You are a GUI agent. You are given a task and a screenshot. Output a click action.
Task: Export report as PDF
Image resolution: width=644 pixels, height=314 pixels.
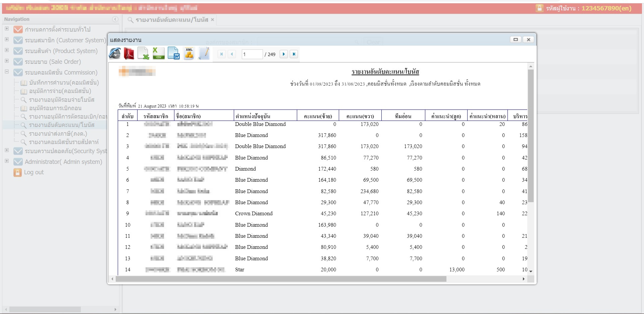[129, 54]
